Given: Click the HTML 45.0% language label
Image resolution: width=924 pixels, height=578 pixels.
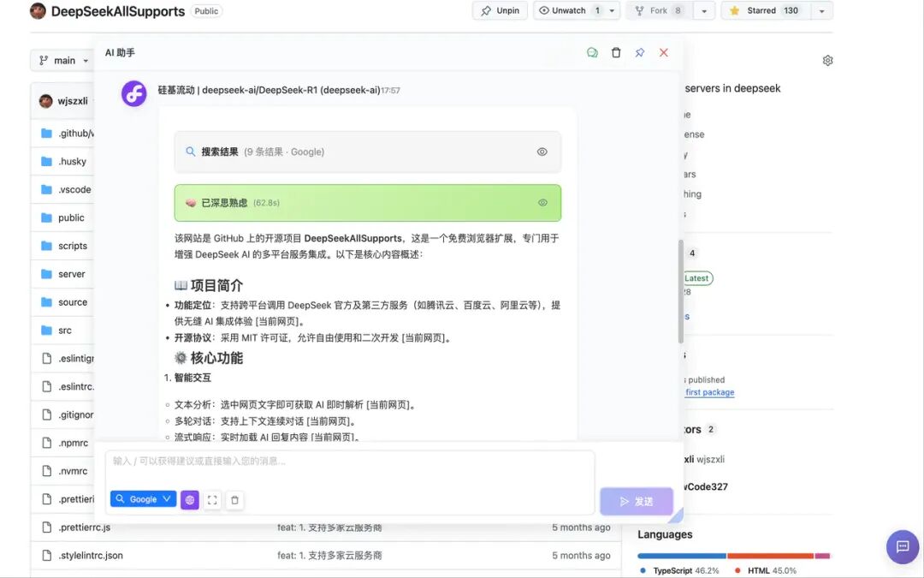Looking at the screenshot, I should [766, 570].
